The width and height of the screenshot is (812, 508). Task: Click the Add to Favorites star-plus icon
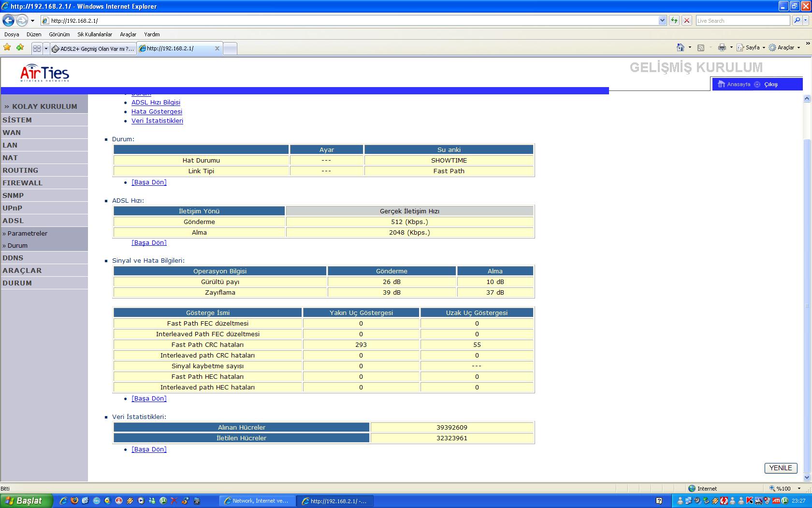click(20, 47)
